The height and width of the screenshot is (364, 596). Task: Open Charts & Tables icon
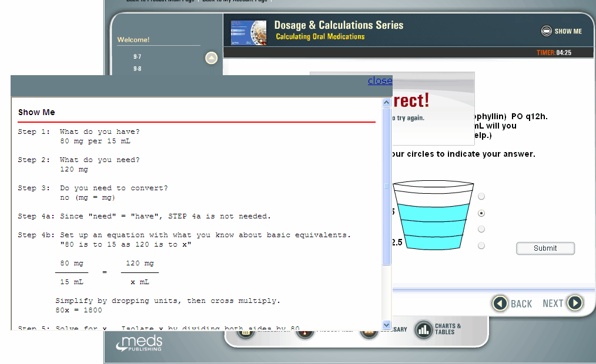[x=423, y=329]
